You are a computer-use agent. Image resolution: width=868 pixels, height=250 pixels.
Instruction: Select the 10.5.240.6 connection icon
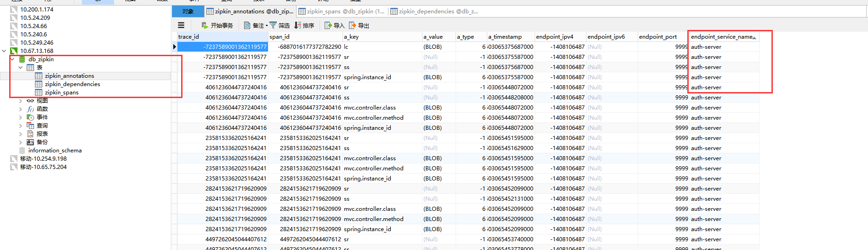(14, 34)
